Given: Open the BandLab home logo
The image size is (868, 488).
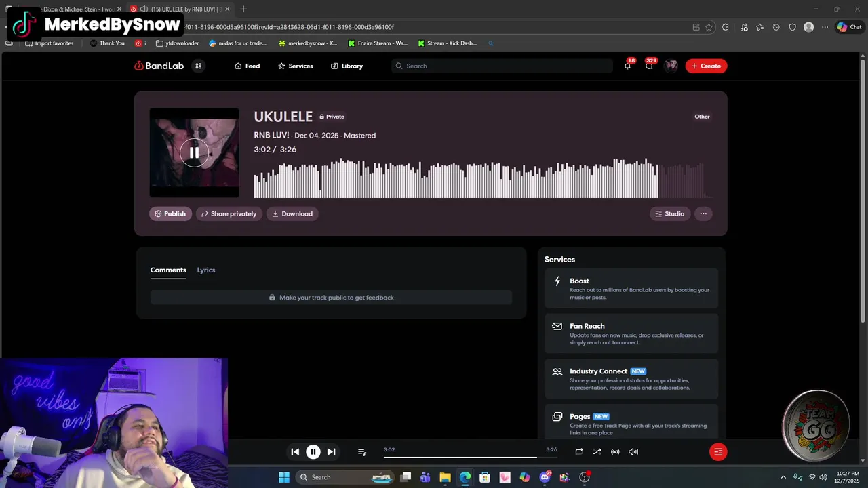Looking at the screenshot, I should click(x=159, y=66).
